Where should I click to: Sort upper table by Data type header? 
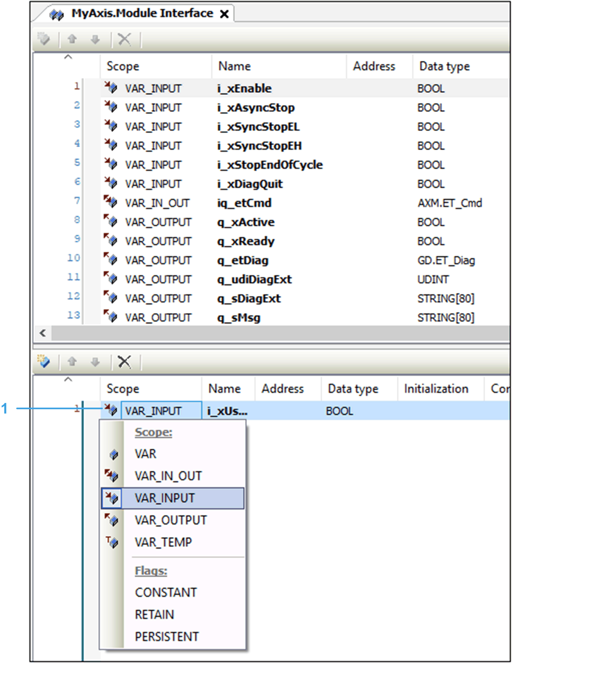click(444, 66)
